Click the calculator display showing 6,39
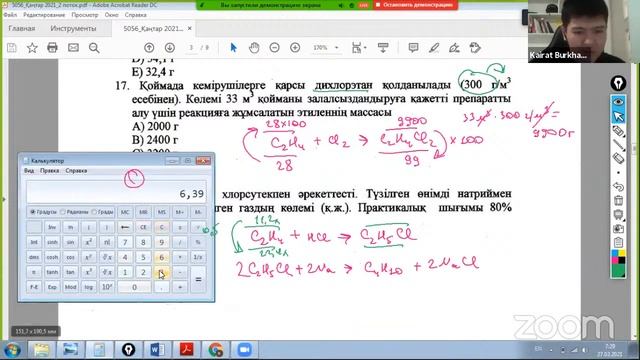 (x=116, y=191)
